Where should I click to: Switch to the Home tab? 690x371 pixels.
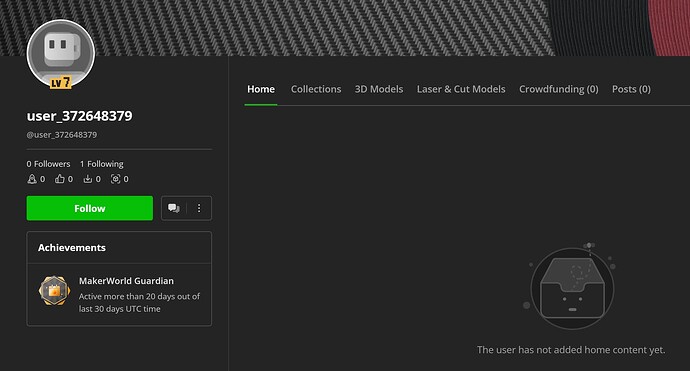coord(261,89)
